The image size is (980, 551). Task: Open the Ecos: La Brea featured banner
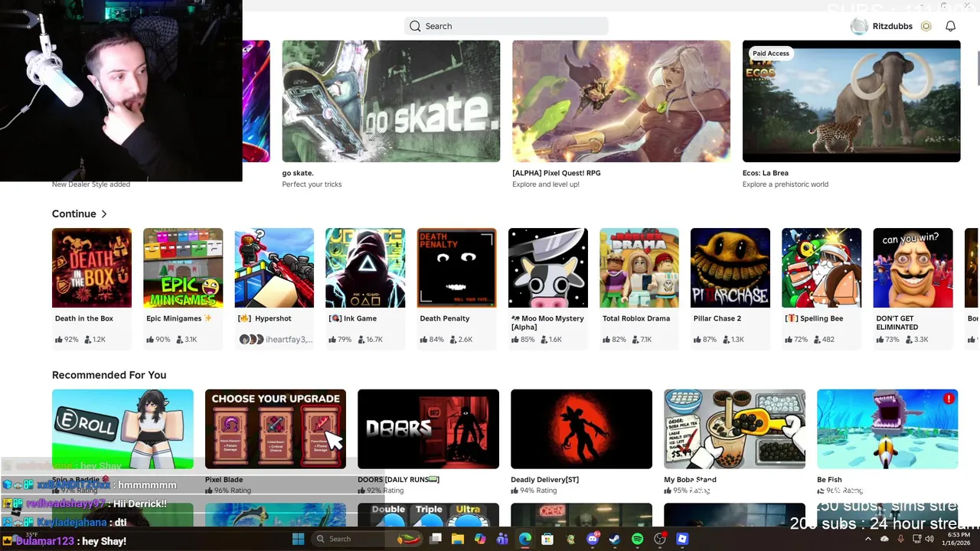[x=851, y=101]
